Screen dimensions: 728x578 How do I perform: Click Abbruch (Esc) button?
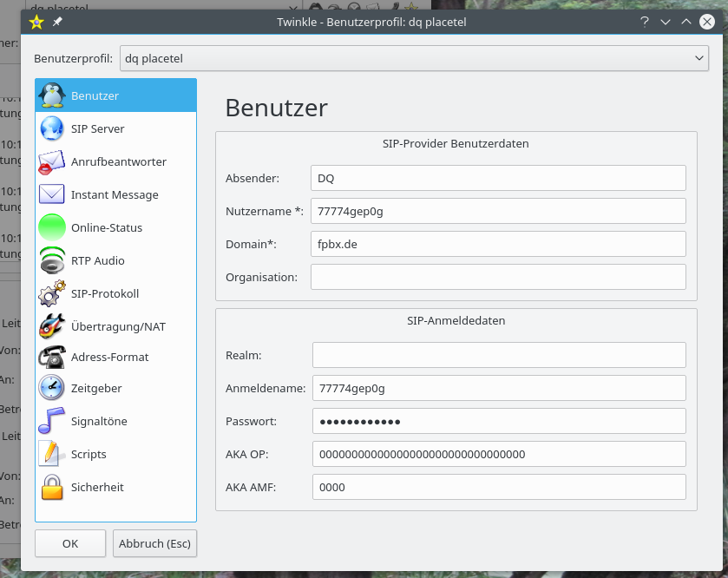coord(154,543)
